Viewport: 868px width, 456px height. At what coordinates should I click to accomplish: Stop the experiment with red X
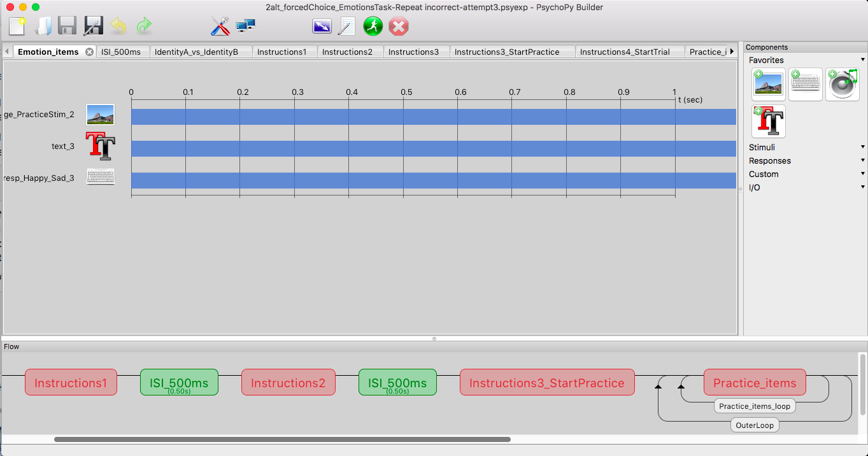pos(399,26)
